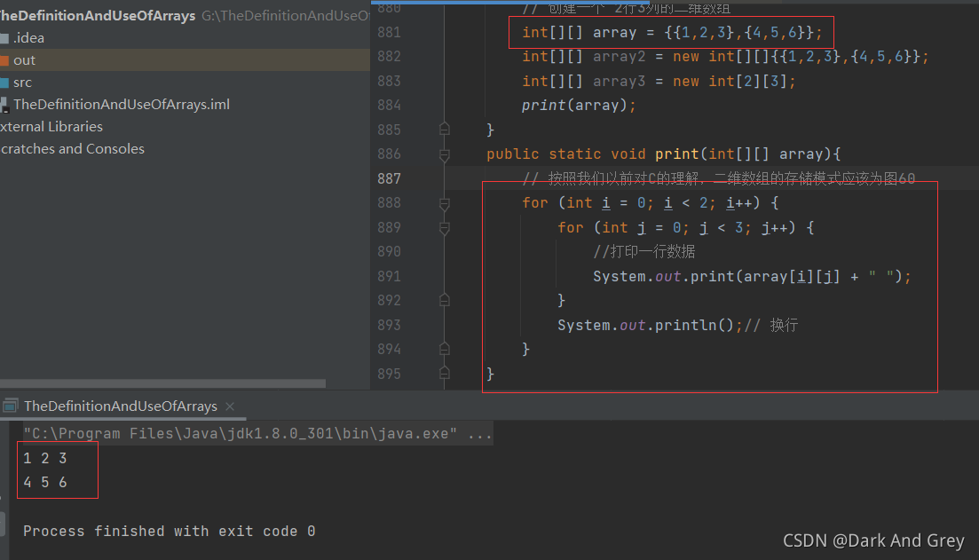Click line number 887 in gutter
979x560 pixels.
pyautogui.click(x=389, y=179)
